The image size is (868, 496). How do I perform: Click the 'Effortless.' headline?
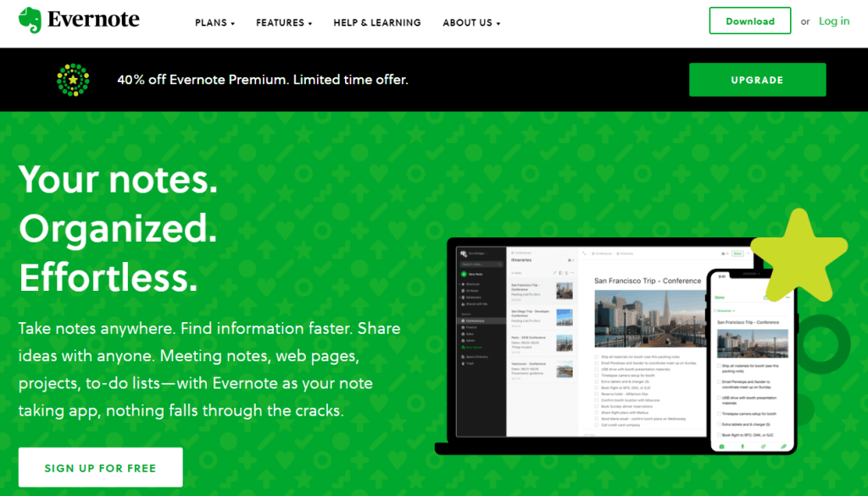pos(108,276)
